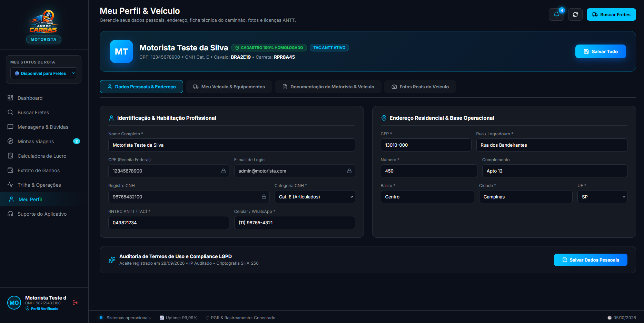Viewport: 644px width, 323px height.
Task: Click the logout icon beside Motorista Teste
Action: 75,303
